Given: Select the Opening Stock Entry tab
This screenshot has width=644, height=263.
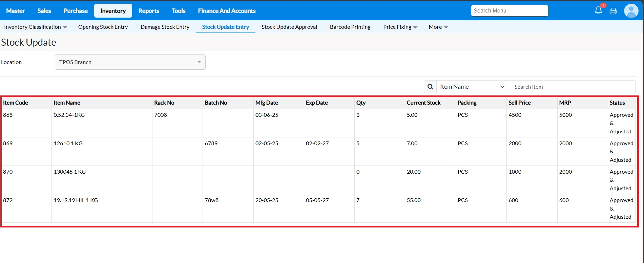Looking at the screenshot, I should pyautogui.click(x=103, y=27).
